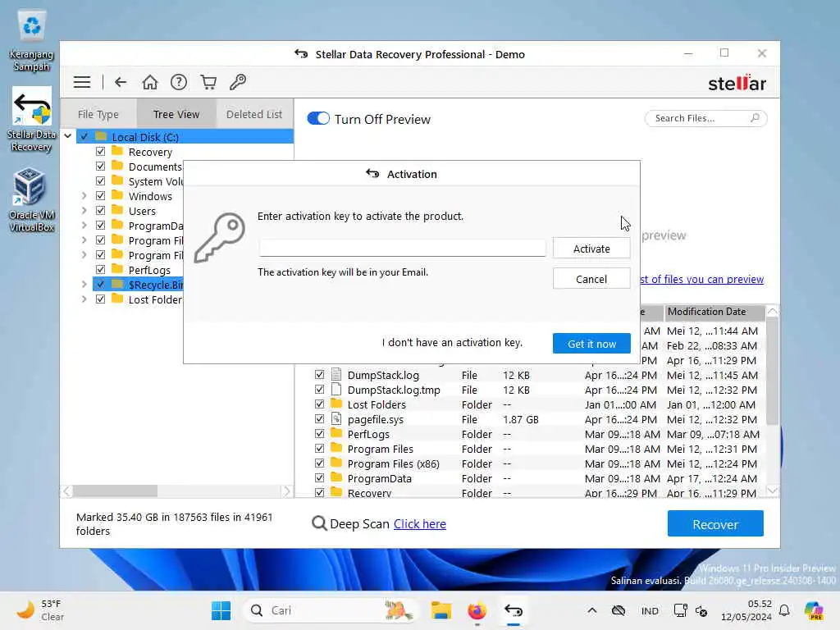The width and height of the screenshot is (840, 630).
Task: Uncheck the Users folder checkbox in tree
Action: point(100,211)
